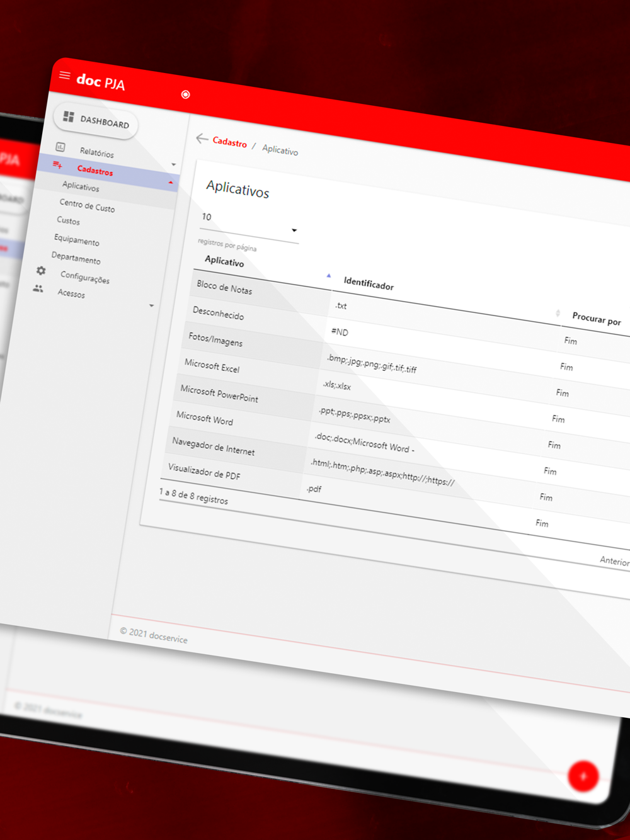Select the Bloco de Notas row
Image resolution: width=630 pixels, height=840 pixels.
pyautogui.click(x=224, y=288)
